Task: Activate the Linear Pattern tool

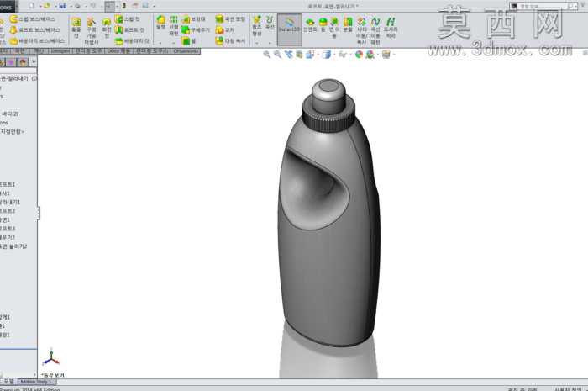Action: [x=173, y=25]
